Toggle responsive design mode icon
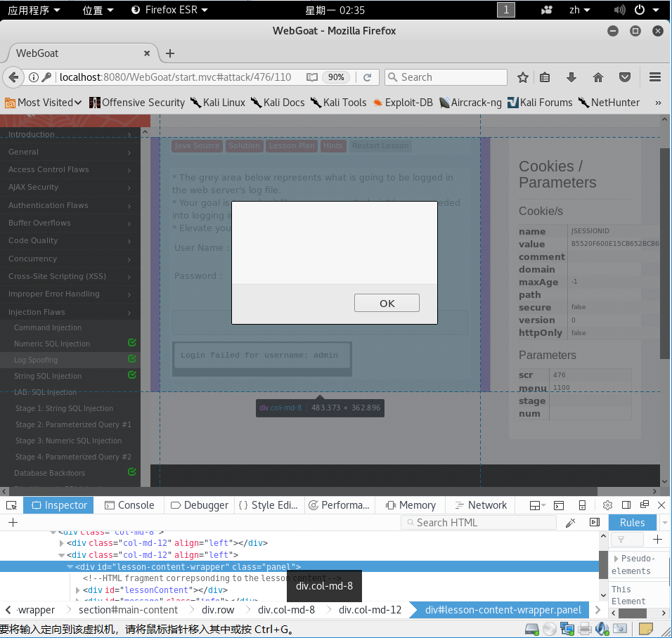The height and width of the screenshot is (638, 672). pyautogui.click(x=582, y=505)
